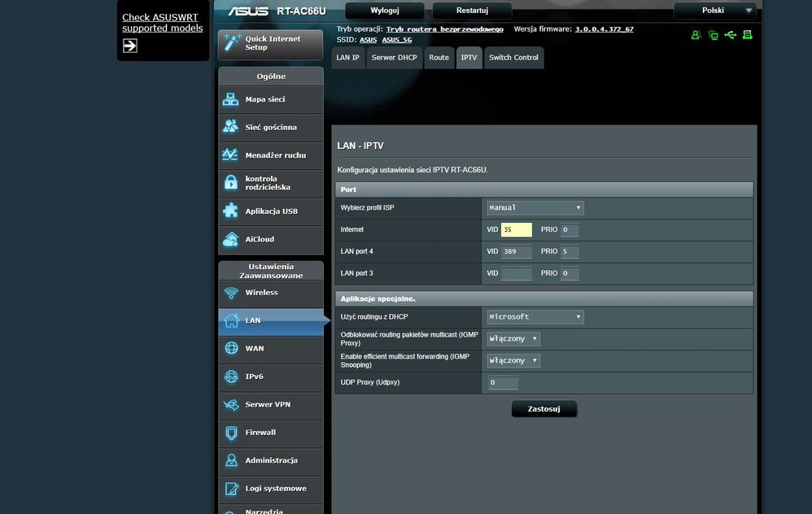Screen dimensions: 812x514
Task: Click the arrow icon under ASUSWRT supported models
Action: (129, 46)
